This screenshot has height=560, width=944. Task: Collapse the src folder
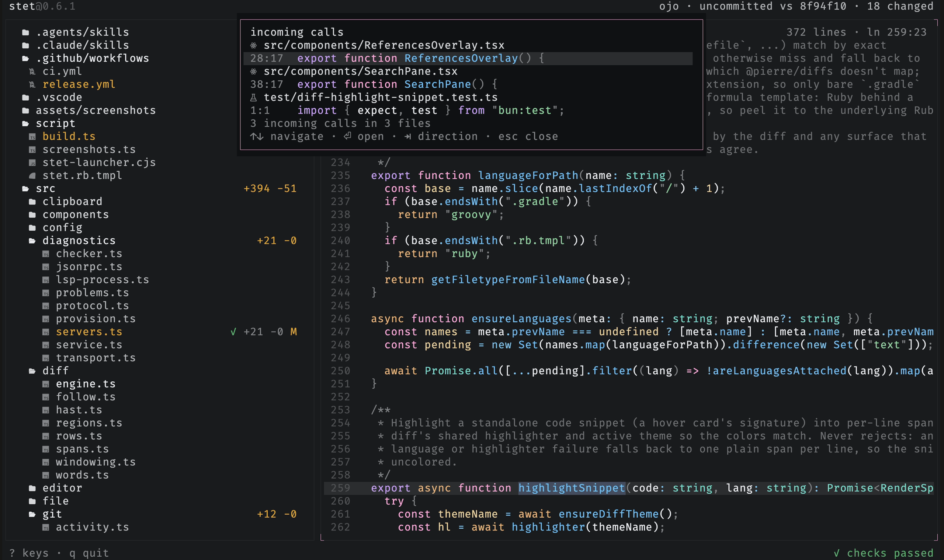26,189
